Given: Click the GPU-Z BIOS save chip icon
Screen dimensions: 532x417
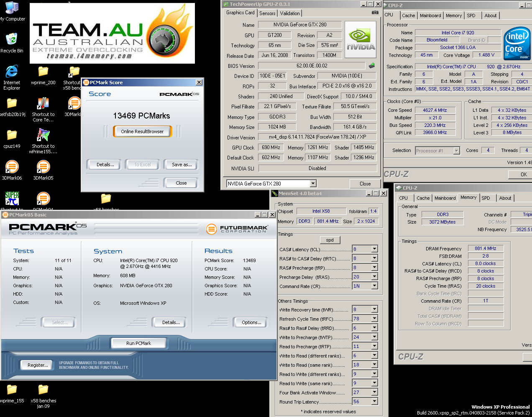Looking at the screenshot, I should pyautogui.click(x=371, y=65).
